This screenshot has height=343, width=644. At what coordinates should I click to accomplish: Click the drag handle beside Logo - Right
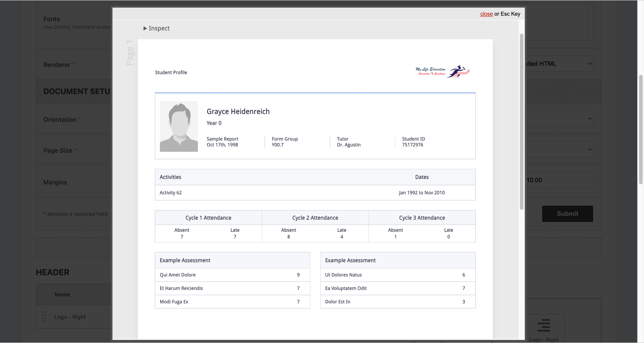(44, 317)
